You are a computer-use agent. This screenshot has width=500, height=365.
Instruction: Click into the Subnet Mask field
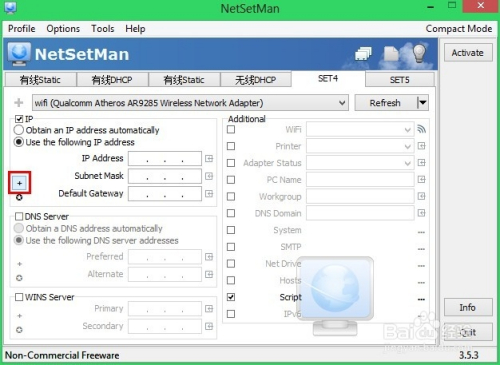point(165,176)
